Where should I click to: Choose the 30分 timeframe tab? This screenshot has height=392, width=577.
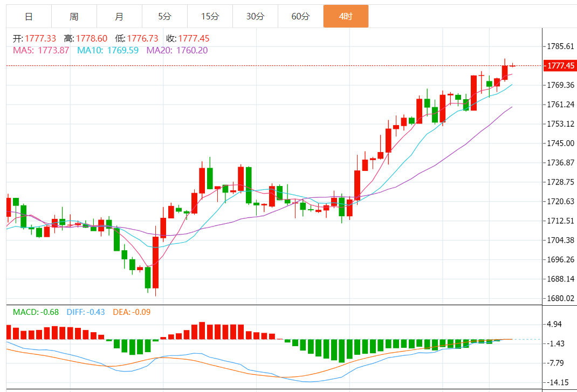(255, 17)
